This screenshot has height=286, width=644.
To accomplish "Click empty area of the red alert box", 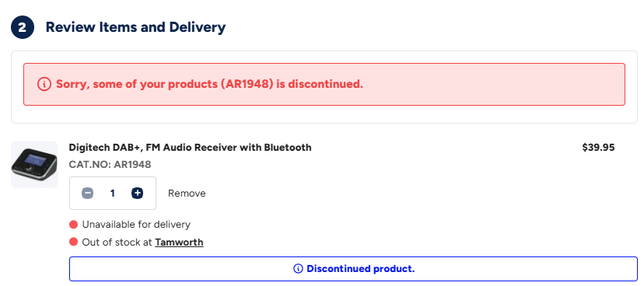I will (x=493, y=84).
